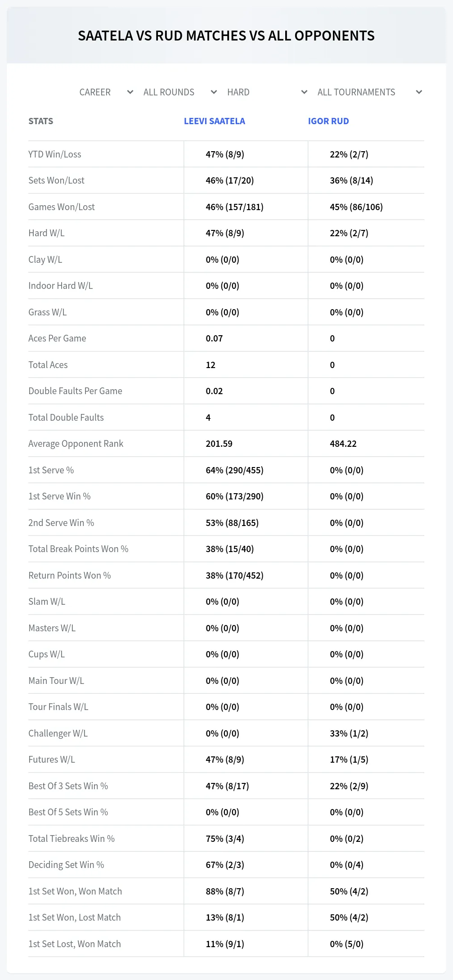Expand the ALL ROUNDS dropdown

[x=180, y=92]
